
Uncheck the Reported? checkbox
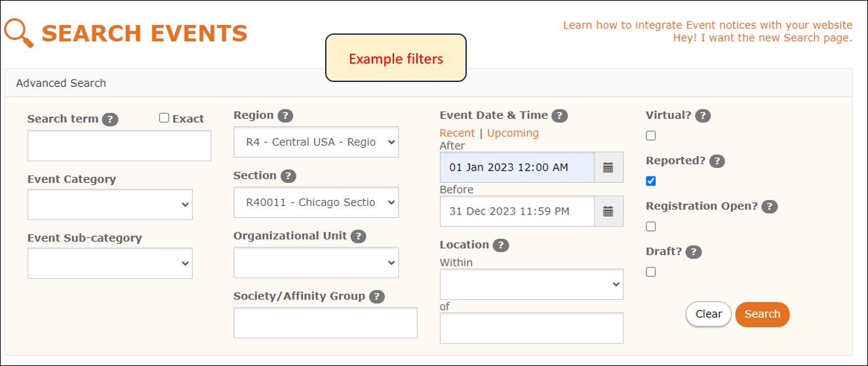(650, 181)
